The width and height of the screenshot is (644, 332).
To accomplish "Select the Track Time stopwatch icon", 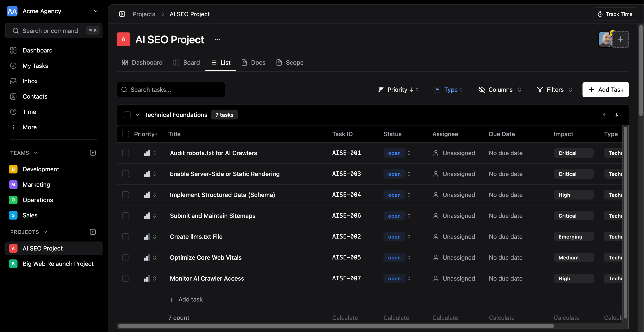I will (x=600, y=14).
